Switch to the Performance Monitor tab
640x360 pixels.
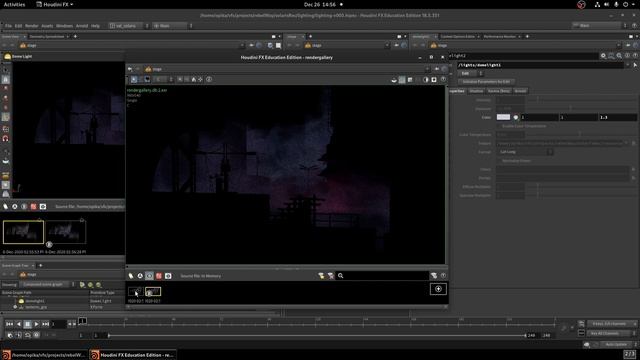click(x=500, y=37)
